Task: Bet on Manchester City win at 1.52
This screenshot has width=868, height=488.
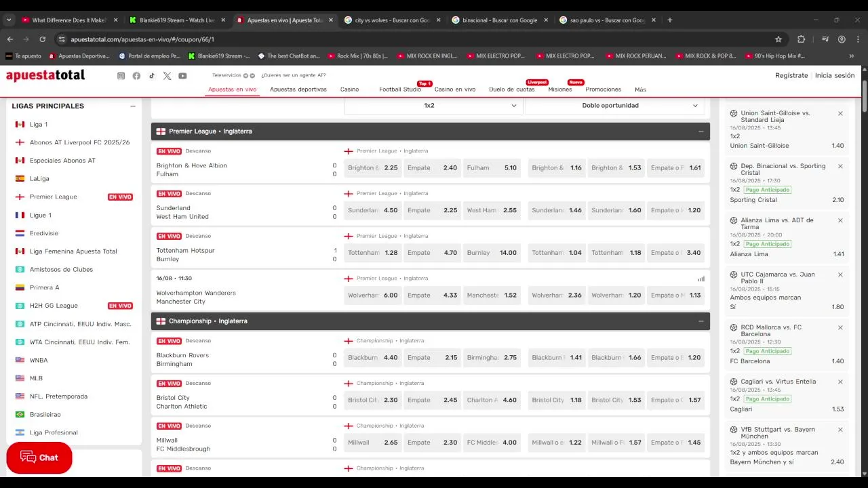Action: coord(492,296)
